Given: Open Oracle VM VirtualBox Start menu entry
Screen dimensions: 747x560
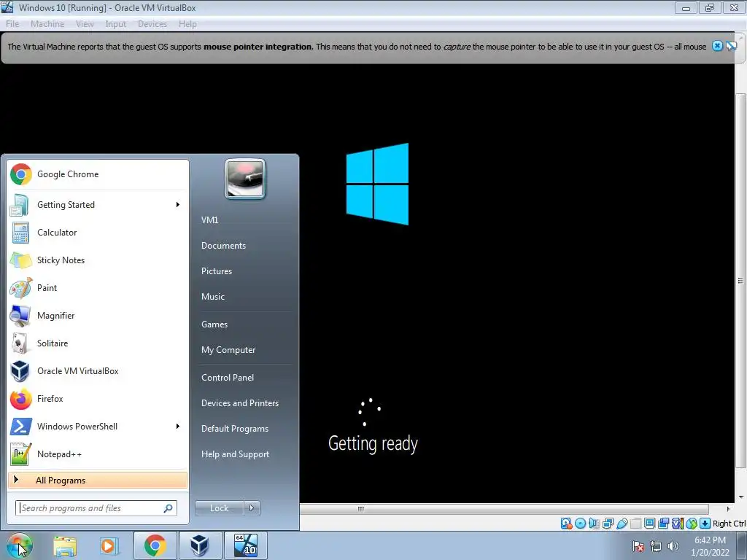Looking at the screenshot, I should [98, 371].
